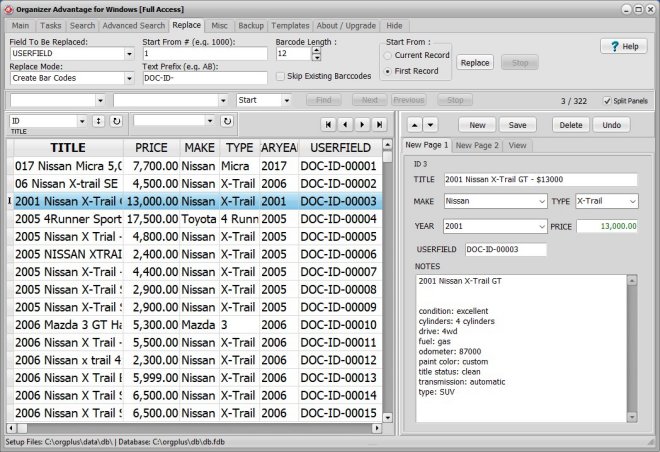The height and width of the screenshot is (452, 660).
Task: Click the Replace button
Action: (475, 63)
